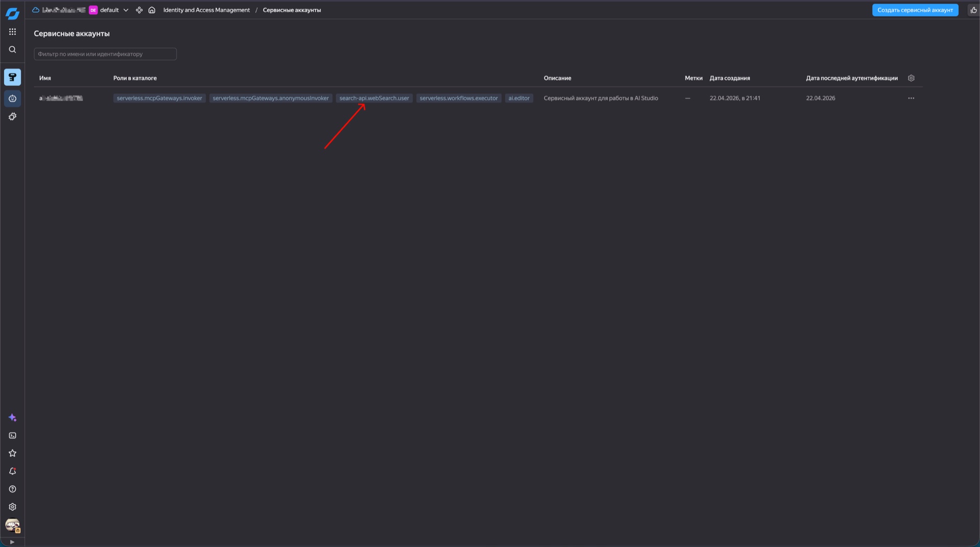Image resolution: width=980 pixels, height=547 pixels.
Task: Click the filter by name input field
Action: click(105, 54)
